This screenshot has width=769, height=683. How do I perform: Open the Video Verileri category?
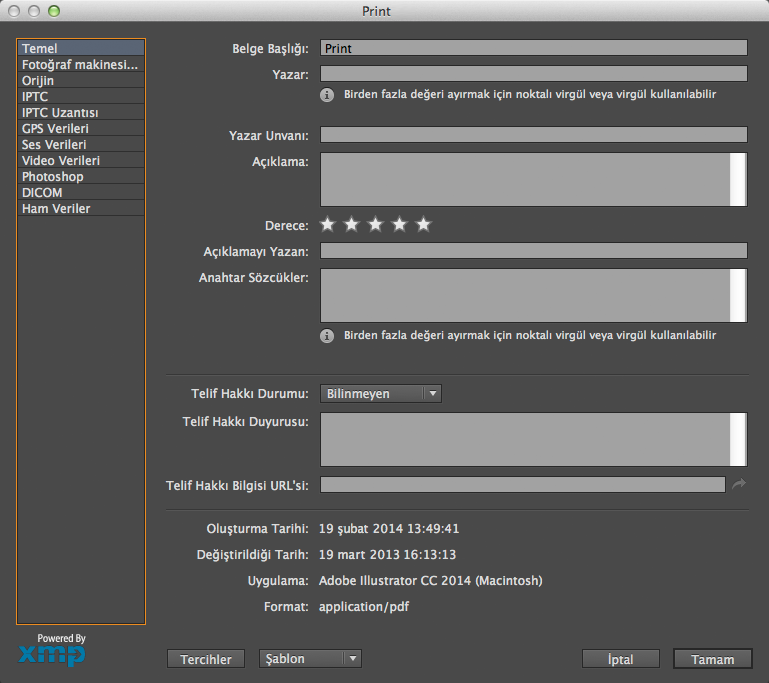[x=81, y=160]
